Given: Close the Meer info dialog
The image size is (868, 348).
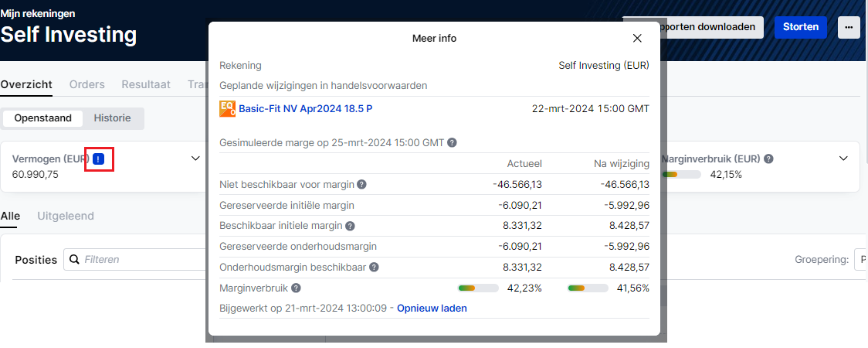Looking at the screenshot, I should [637, 38].
